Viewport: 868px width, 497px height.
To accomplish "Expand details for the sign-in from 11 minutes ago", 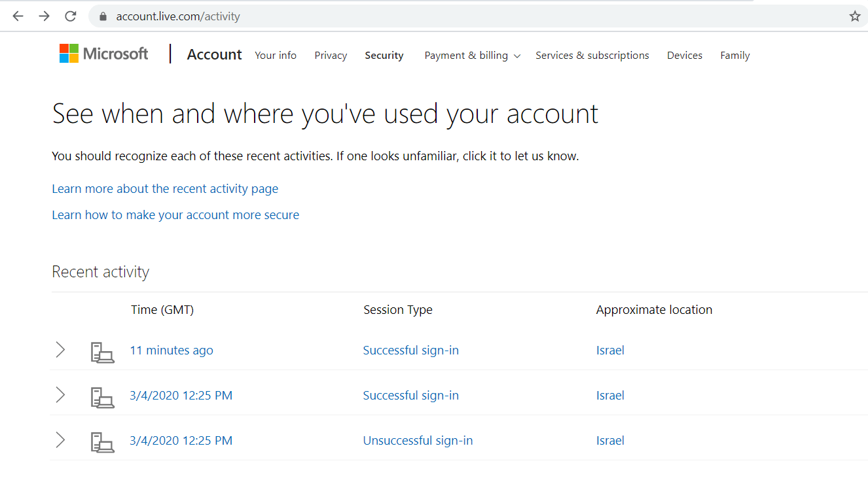I will (x=60, y=350).
